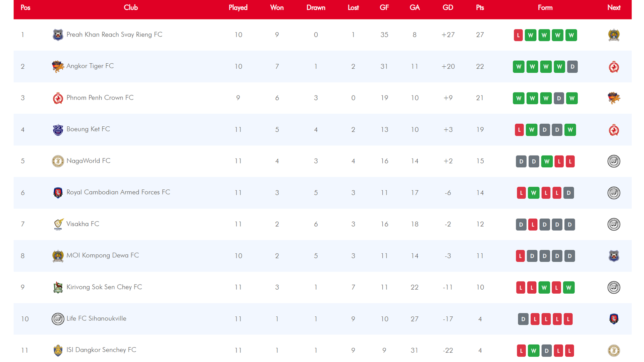The image size is (644, 362).
Task: Click the Boeung Ket FC crest icon
Action: tap(58, 130)
